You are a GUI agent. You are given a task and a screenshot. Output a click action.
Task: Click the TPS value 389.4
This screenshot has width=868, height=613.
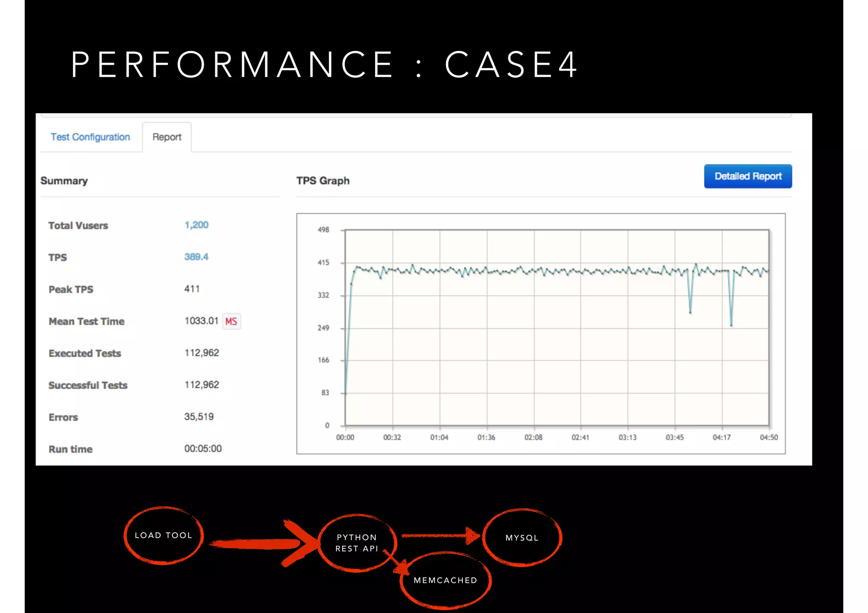196,257
